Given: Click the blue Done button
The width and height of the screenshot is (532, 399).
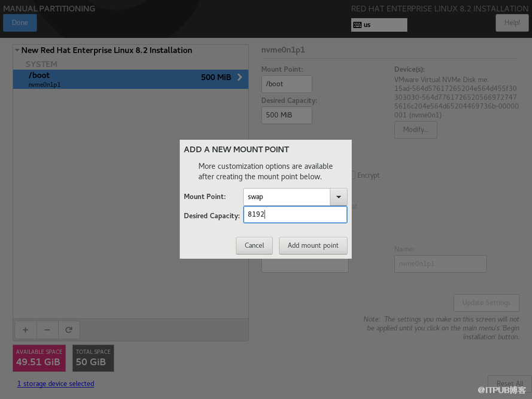Looking at the screenshot, I should pos(20,23).
